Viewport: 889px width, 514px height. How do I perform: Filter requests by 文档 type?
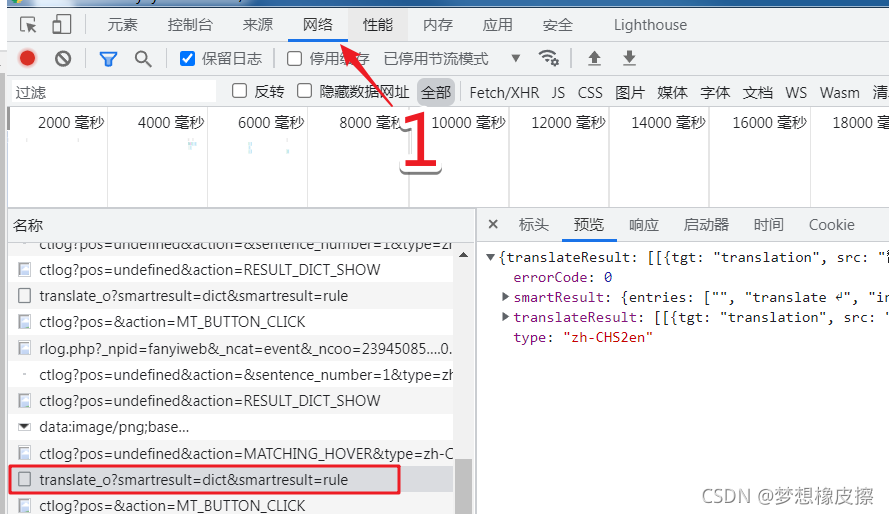tap(757, 92)
